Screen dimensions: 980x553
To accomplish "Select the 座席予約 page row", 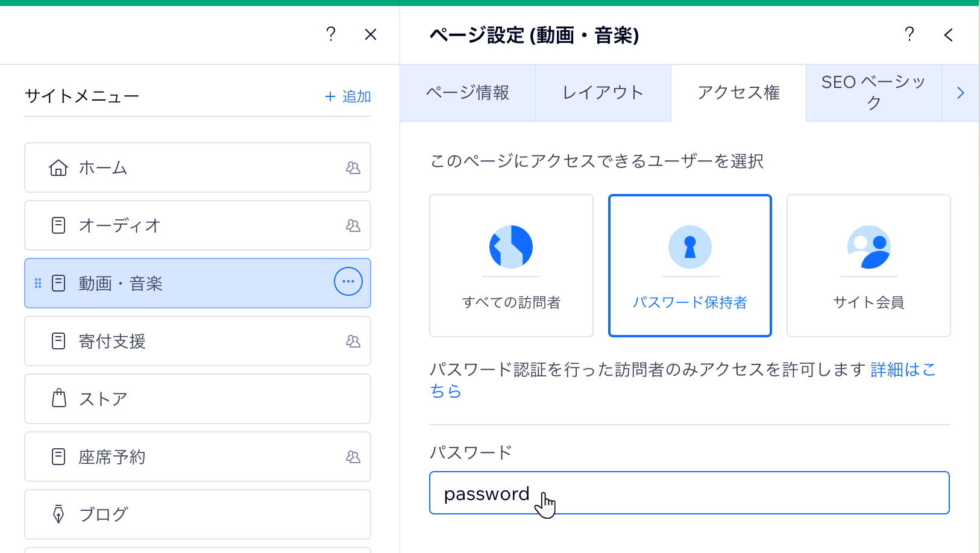I will tap(198, 457).
